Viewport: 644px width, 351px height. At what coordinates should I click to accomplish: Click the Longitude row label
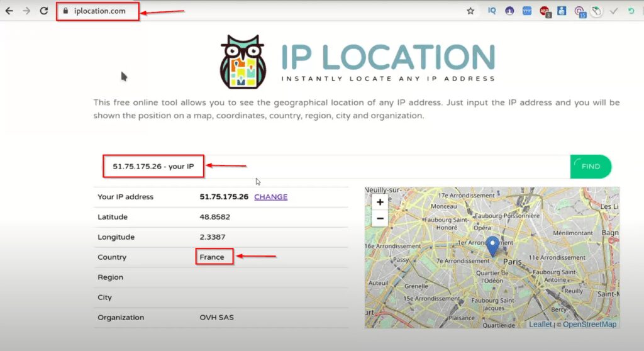[x=116, y=237]
